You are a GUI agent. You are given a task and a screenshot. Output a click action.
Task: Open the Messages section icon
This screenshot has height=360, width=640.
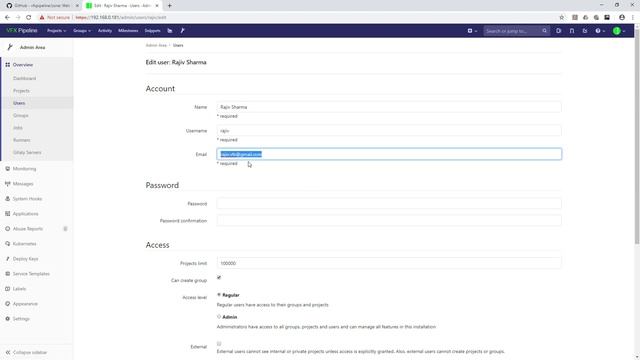(x=7, y=184)
